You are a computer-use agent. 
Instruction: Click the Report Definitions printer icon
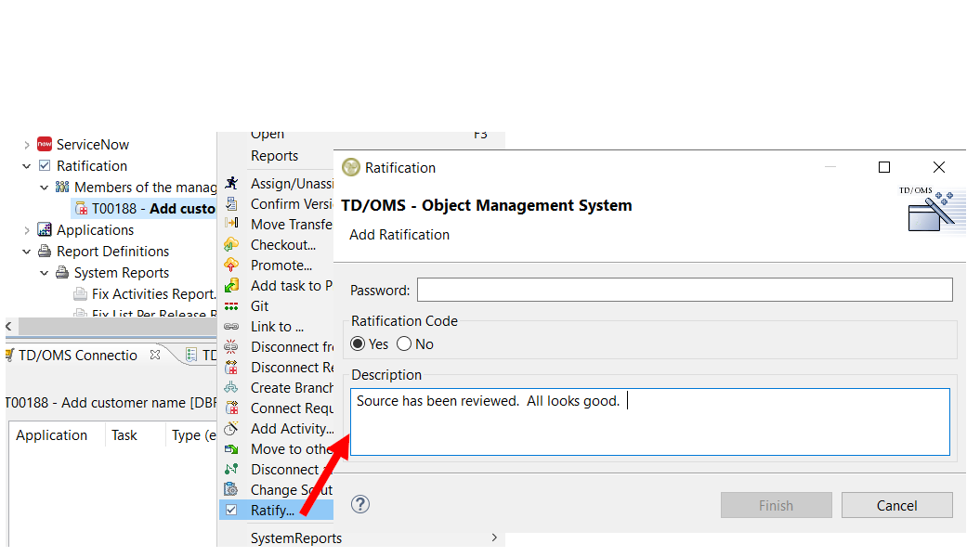pos(45,251)
